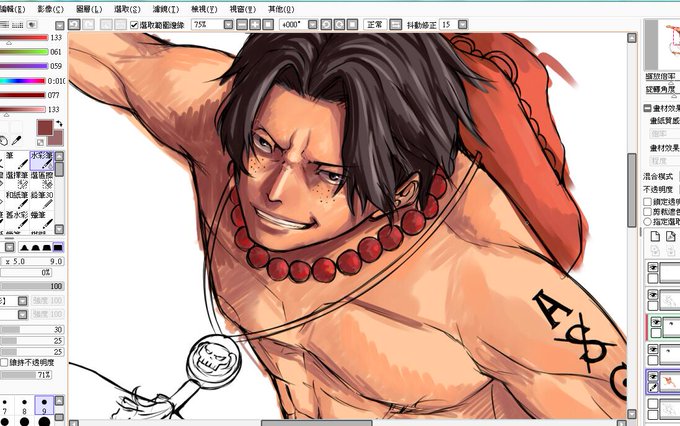680x426 pixels.
Task: Reset the canvas rotation icon
Action: [353, 25]
